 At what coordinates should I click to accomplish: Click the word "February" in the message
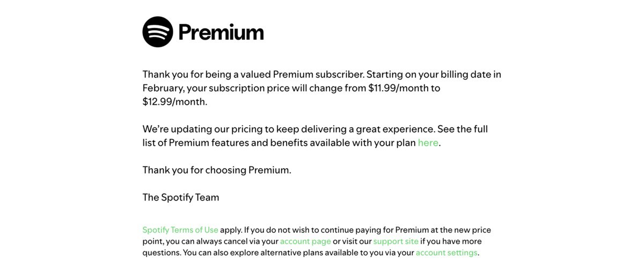pyautogui.click(x=163, y=88)
